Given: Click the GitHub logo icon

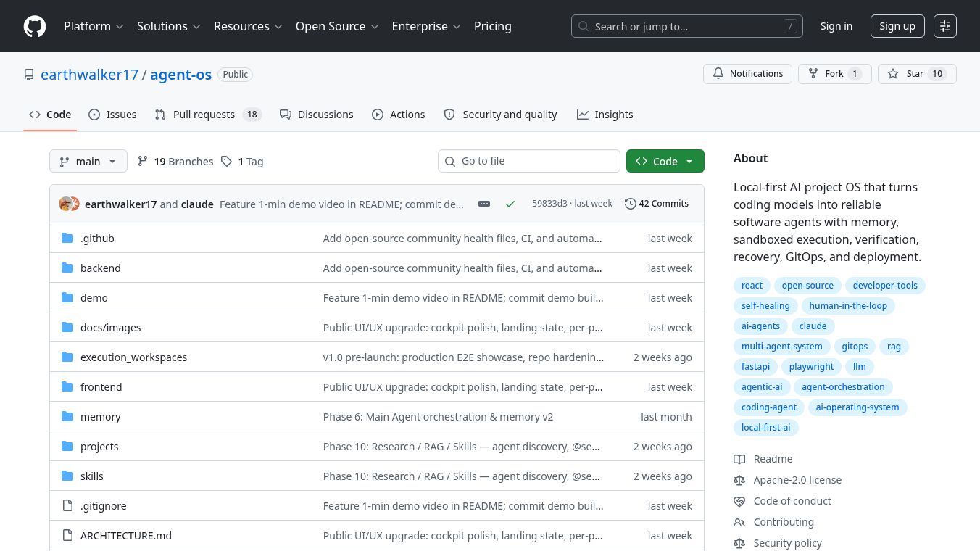Looking at the screenshot, I should click(x=35, y=26).
